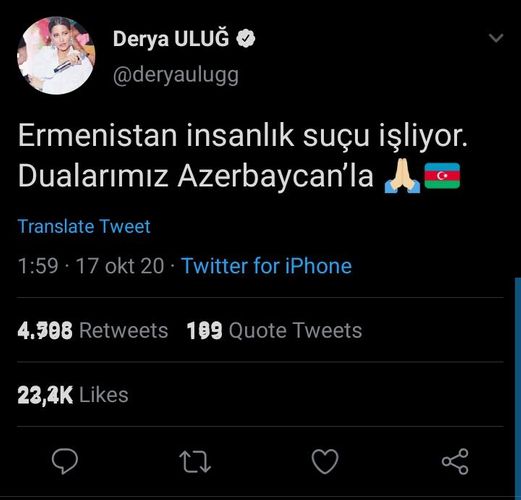Image resolution: width=521 pixels, height=500 pixels.
Task: Click the blue scrollbar at the right edge
Action: coord(518,387)
